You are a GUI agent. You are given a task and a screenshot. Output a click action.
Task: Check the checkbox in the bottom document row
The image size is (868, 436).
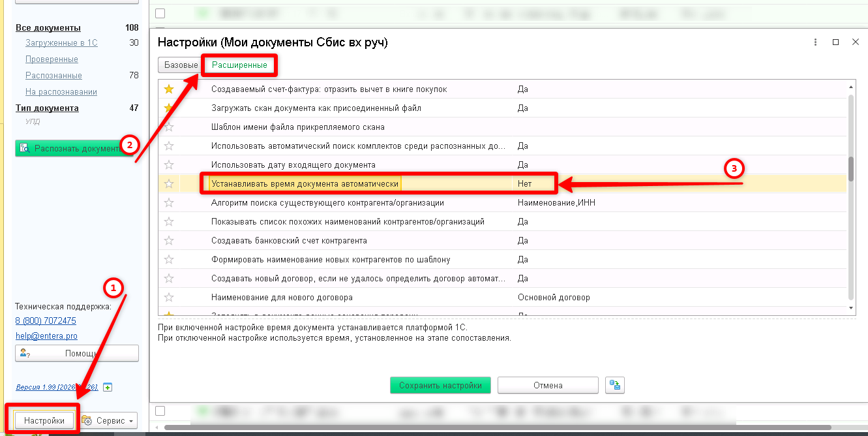(160, 411)
